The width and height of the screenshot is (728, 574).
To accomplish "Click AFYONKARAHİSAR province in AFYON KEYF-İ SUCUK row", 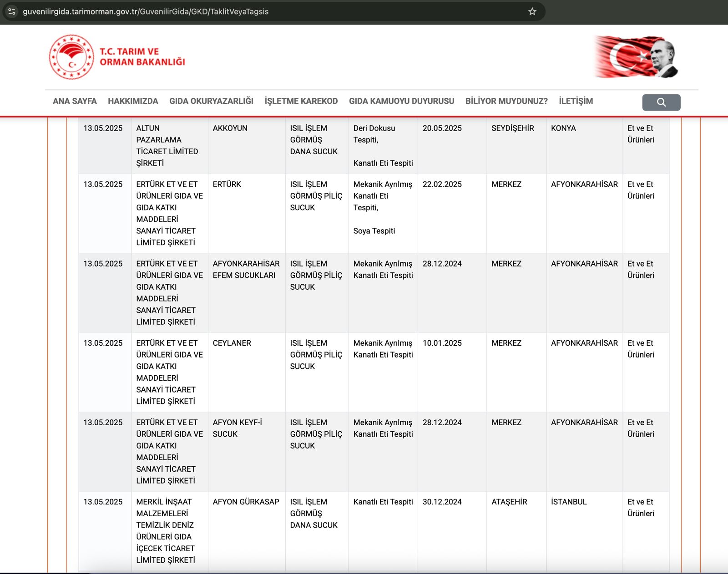I will [584, 423].
